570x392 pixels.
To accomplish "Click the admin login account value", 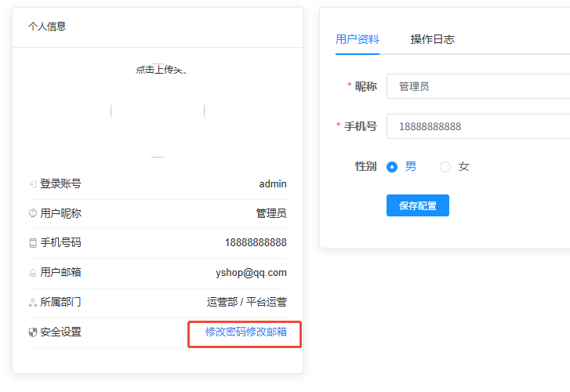I will pos(273,184).
